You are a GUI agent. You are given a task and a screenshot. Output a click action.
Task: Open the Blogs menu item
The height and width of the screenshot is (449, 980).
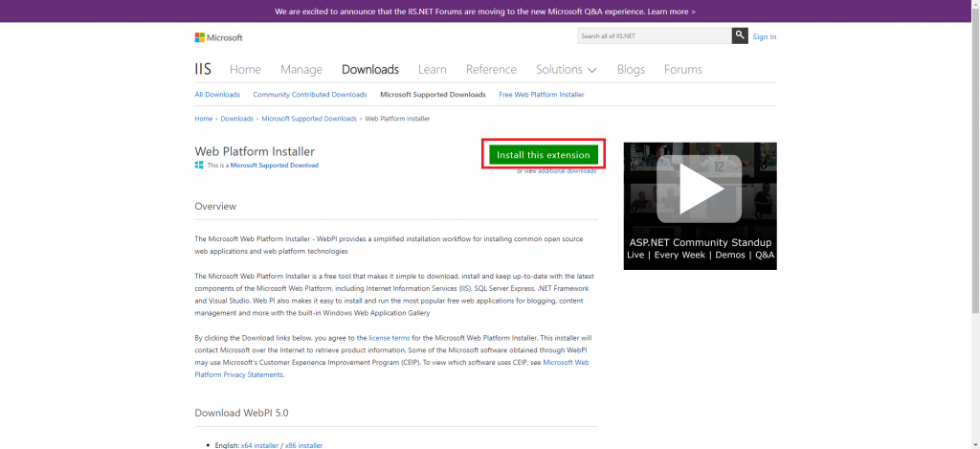pyautogui.click(x=631, y=70)
